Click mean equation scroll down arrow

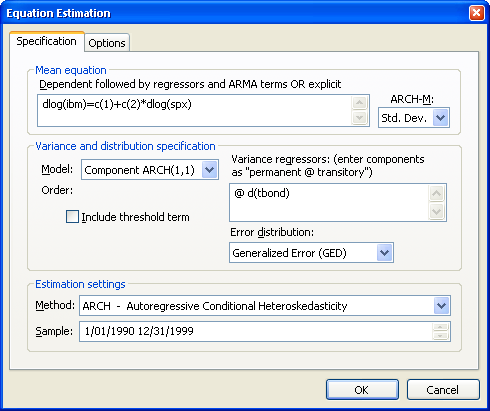point(359,117)
